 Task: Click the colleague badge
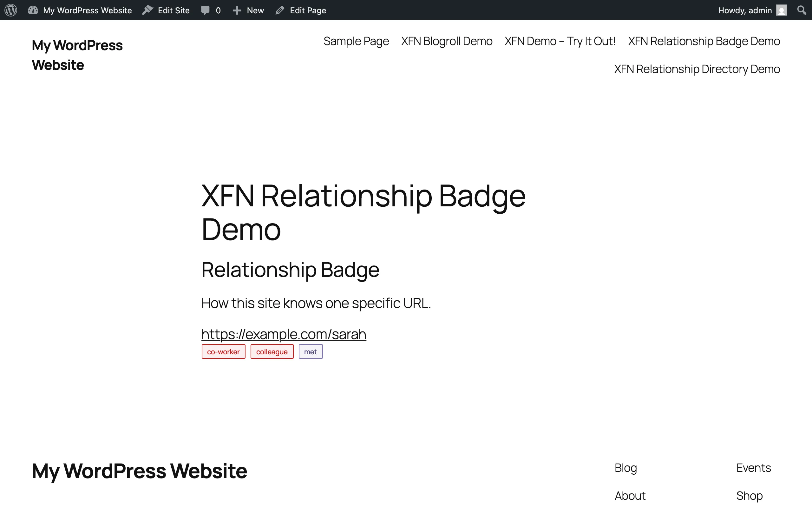click(x=272, y=351)
